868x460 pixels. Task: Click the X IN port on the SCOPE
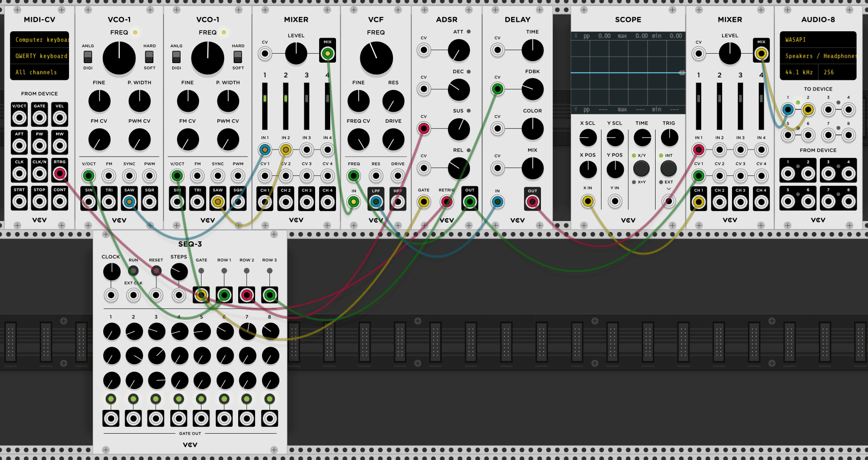(x=588, y=201)
